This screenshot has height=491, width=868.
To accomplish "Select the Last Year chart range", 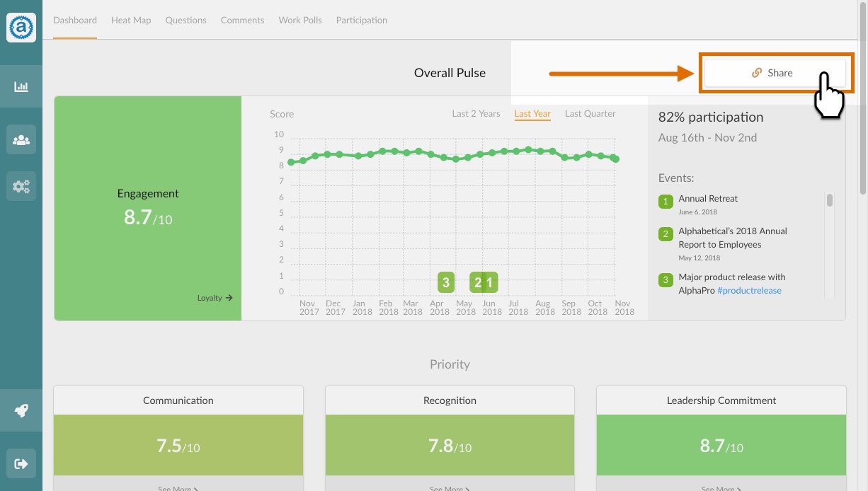I will (x=532, y=114).
